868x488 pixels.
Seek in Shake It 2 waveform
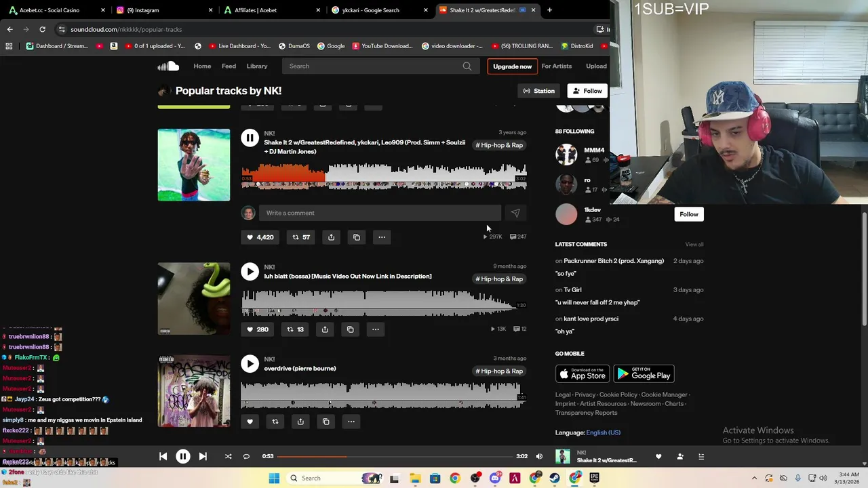(x=384, y=176)
